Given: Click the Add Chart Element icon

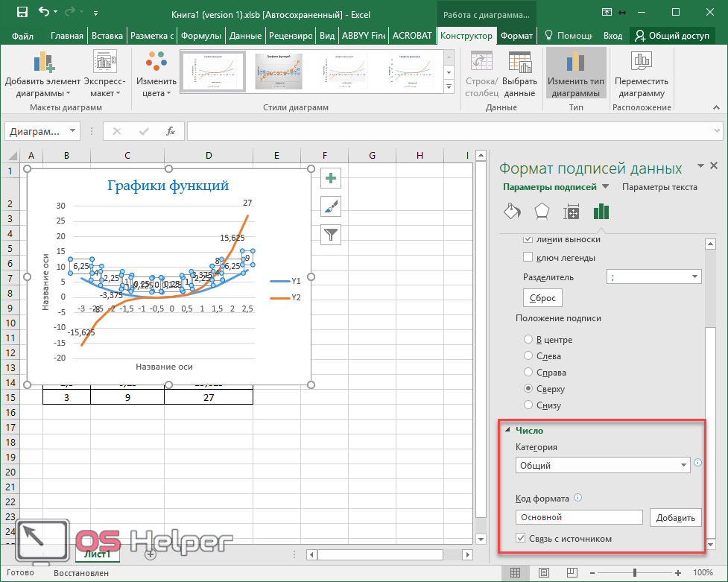Looking at the screenshot, I should pos(43,63).
